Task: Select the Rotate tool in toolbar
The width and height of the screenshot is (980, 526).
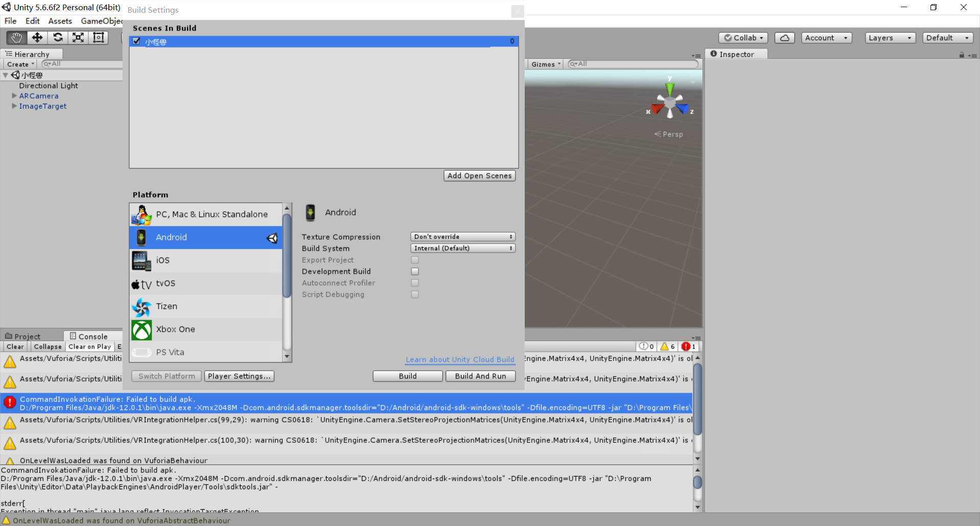Action: tap(58, 37)
